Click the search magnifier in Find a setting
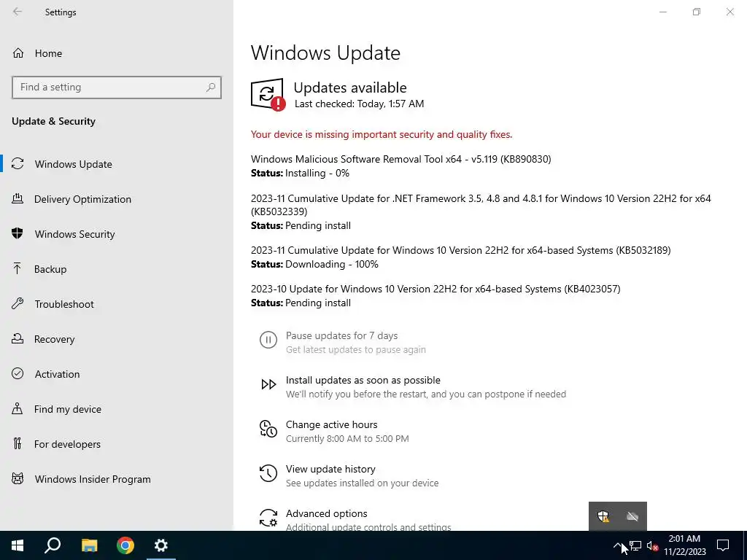The width and height of the screenshot is (747, 560). 211,87
